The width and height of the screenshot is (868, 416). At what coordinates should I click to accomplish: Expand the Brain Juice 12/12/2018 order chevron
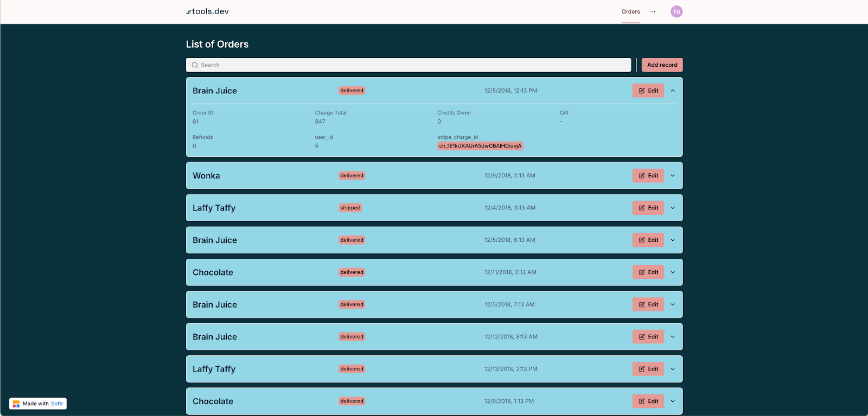click(x=673, y=337)
